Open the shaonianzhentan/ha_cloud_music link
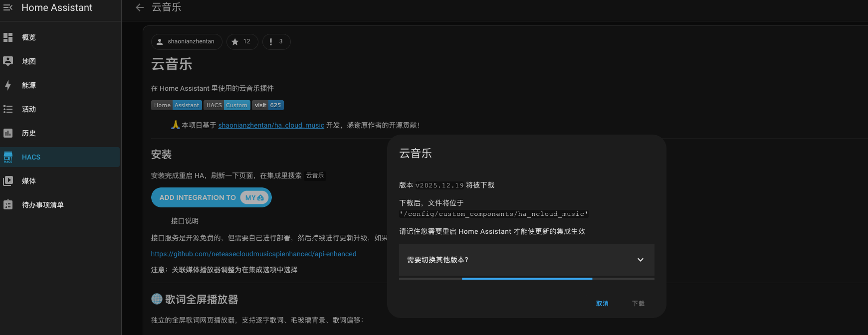The image size is (868, 335). point(271,125)
